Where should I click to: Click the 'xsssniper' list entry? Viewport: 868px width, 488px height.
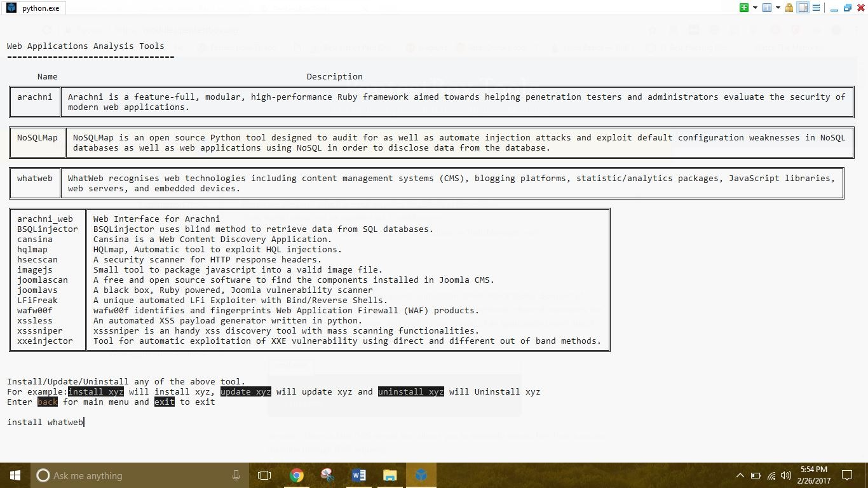(40, 330)
